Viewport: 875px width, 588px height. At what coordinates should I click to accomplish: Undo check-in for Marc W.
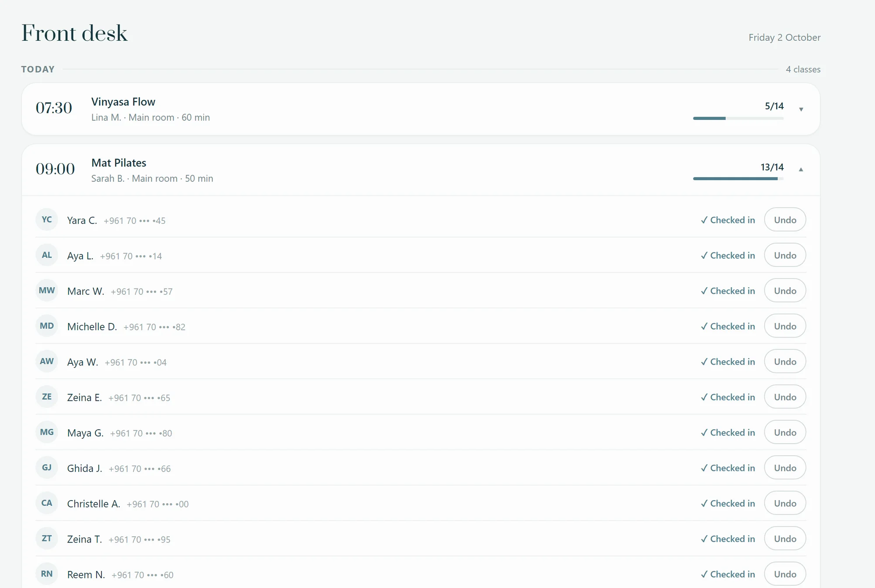[x=785, y=291]
